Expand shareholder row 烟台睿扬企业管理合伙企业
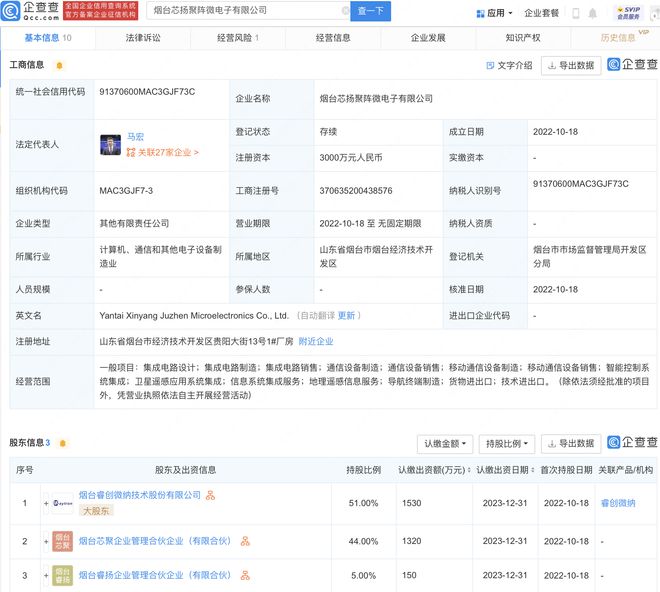This screenshot has width=660, height=592. point(46,576)
